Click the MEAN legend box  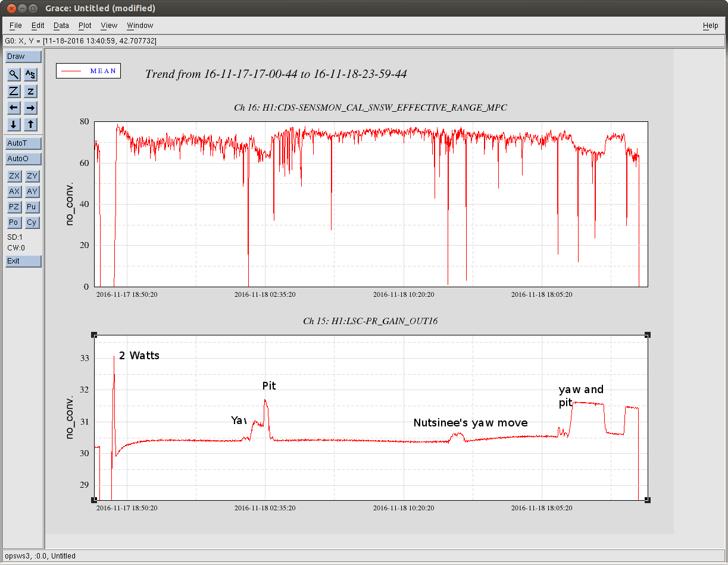tap(88, 71)
